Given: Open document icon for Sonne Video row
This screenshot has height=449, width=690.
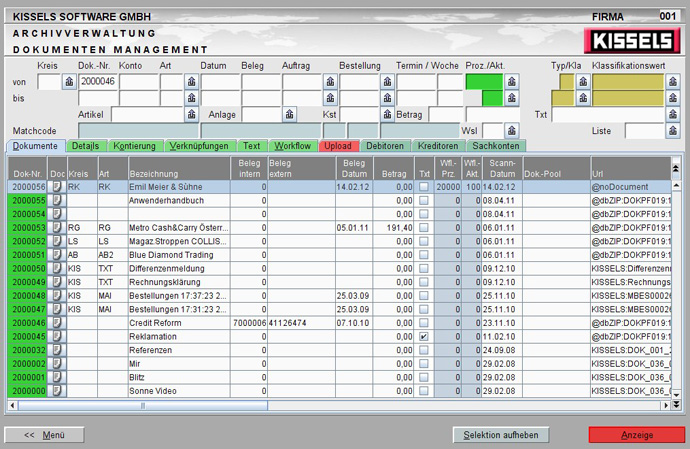Looking at the screenshot, I should tap(57, 391).
